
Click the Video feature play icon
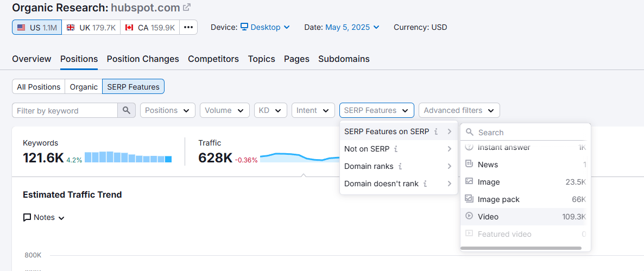pos(469,216)
